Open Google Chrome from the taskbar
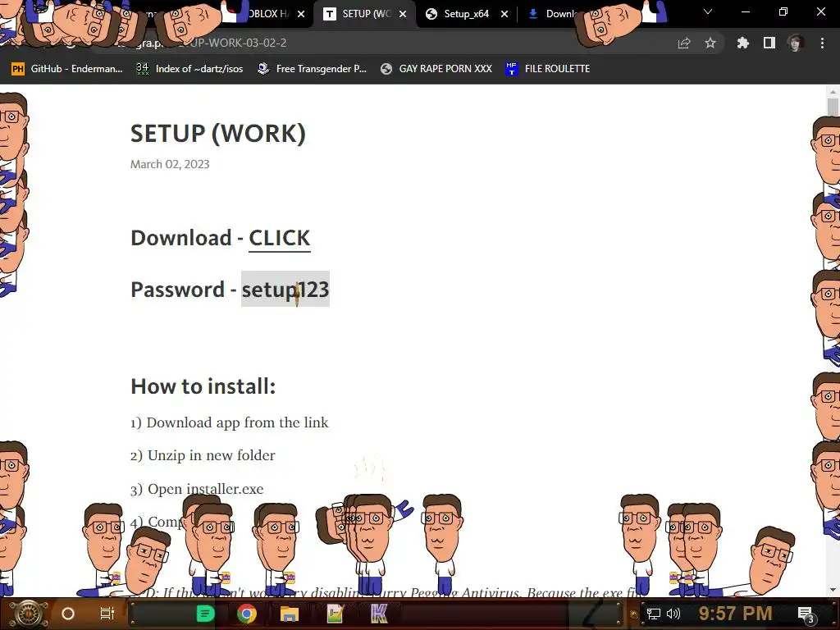840x630 pixels. point(247,614)
